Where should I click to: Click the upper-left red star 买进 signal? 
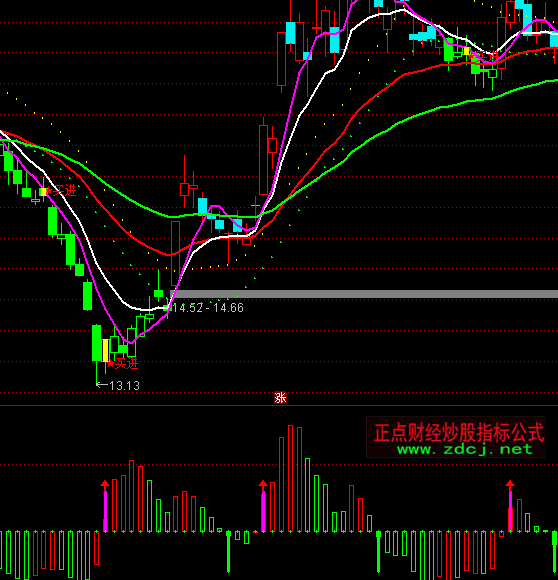[61, 191]
